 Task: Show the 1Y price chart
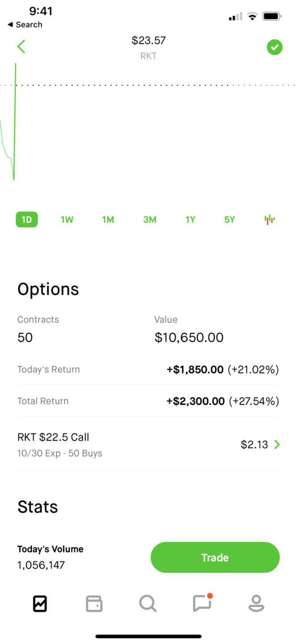(190, 220)
